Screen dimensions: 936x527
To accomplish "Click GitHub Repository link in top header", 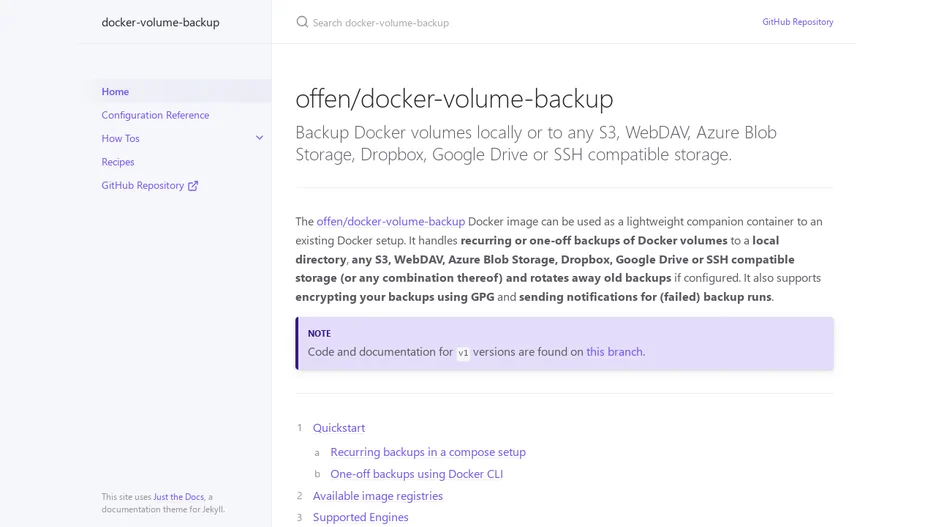I will (x=798, y=21).
